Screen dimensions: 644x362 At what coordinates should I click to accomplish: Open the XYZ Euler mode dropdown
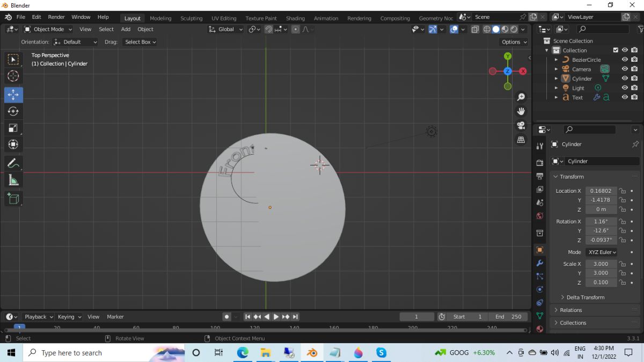[601, 252]
